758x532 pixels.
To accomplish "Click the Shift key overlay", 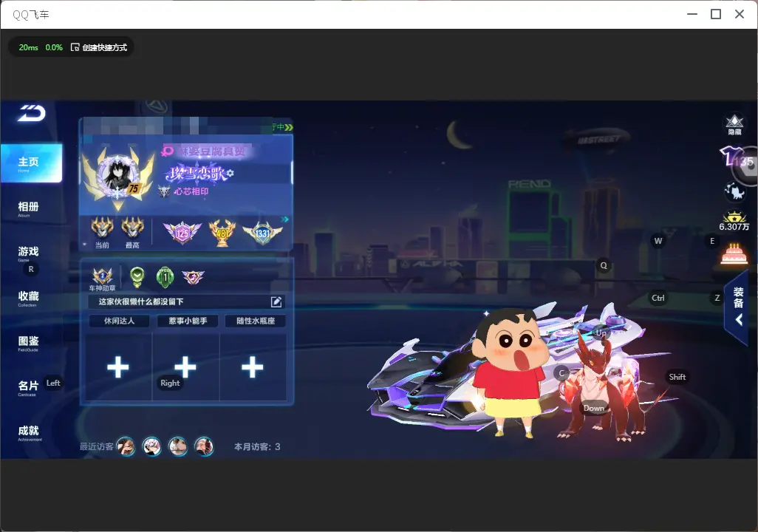I will click(677, 377).
